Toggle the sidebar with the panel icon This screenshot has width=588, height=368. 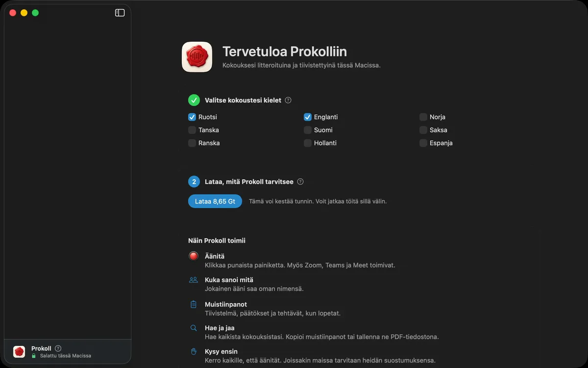pyautogui.click(x=120, y=13)
